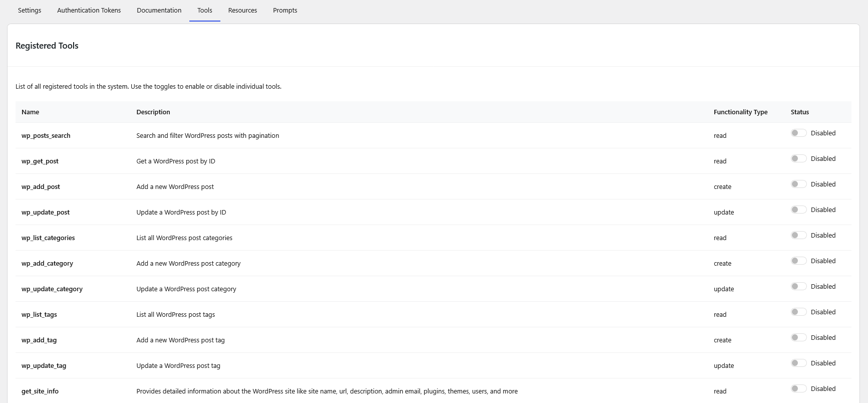Toggle get_site_info tool status
The width and height of the screenshot is (868, 403).
coord(798,388)
